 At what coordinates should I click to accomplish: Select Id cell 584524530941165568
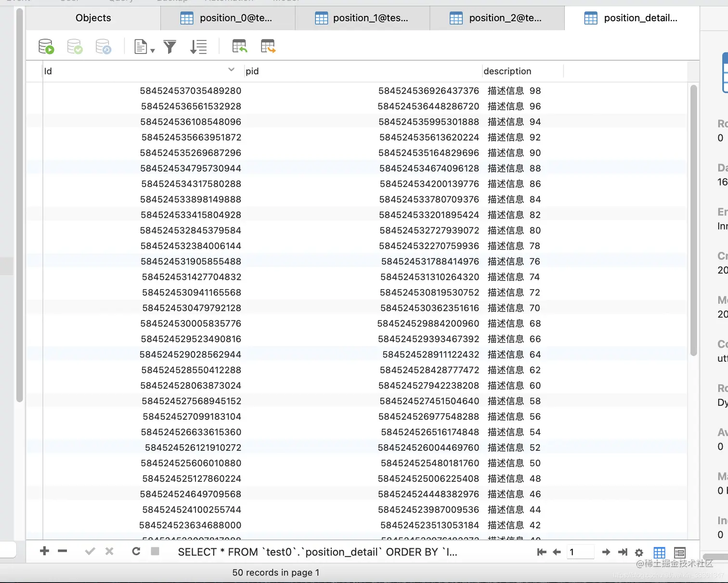143,292
